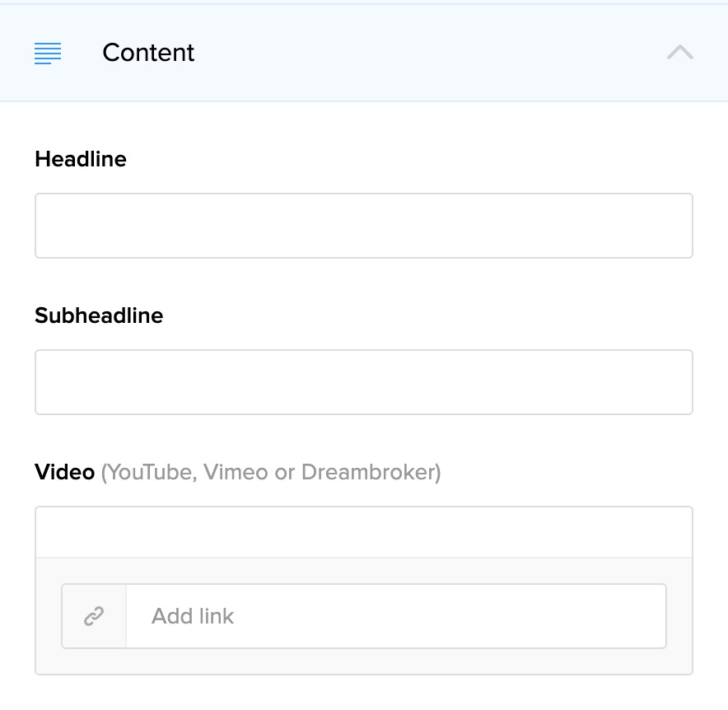
Task: Click the Content section text-lines icon
Action: 48,54
